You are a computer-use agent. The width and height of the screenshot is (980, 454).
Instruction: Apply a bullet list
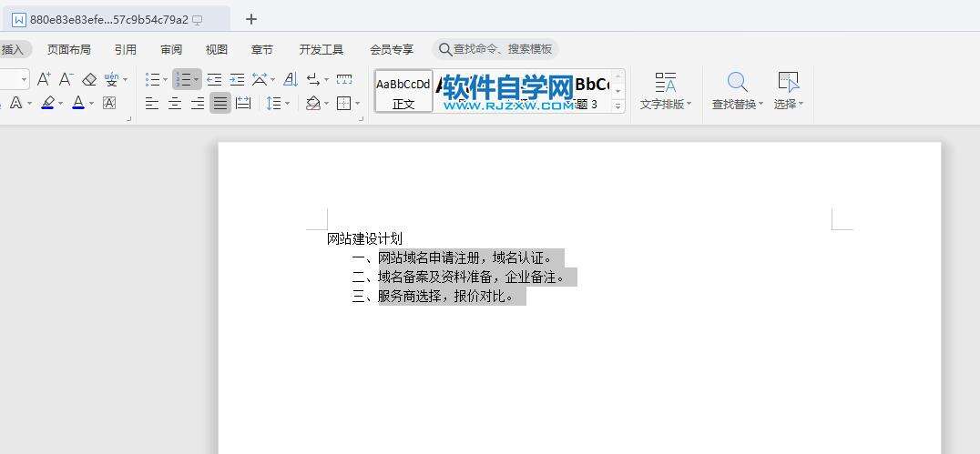click(x=152, y=79)
